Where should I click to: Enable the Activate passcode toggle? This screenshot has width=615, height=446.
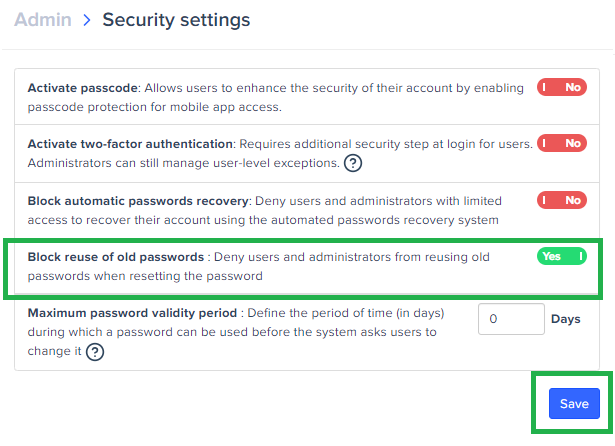561,87
